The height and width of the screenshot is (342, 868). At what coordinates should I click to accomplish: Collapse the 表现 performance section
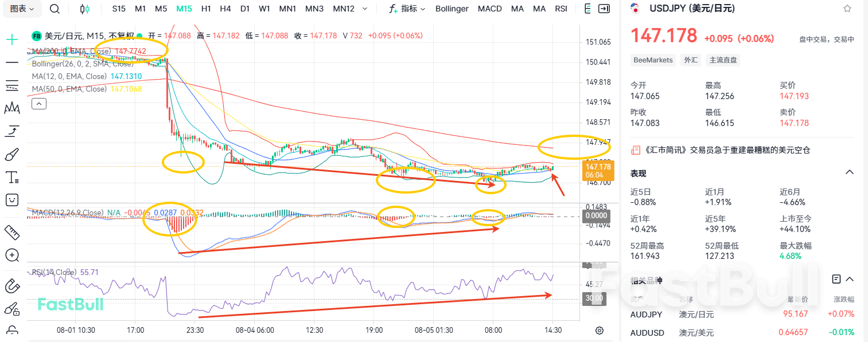point(850,172)
